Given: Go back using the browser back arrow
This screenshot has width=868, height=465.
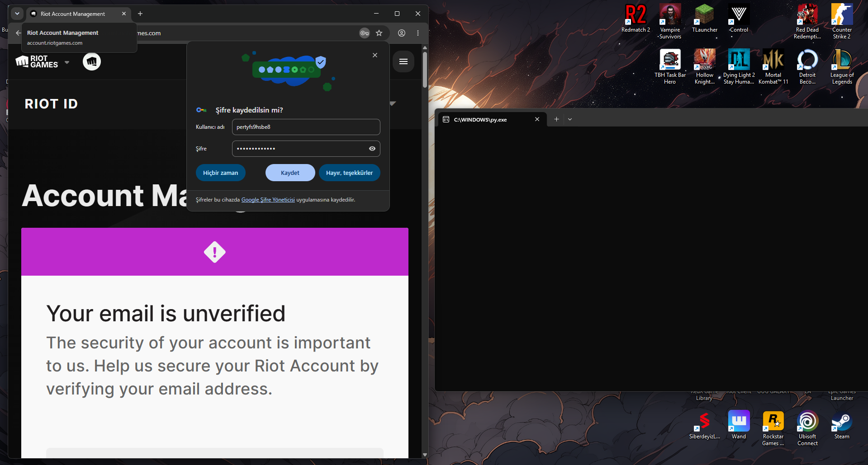Looking at the screenshot, I should click(19, 33).
